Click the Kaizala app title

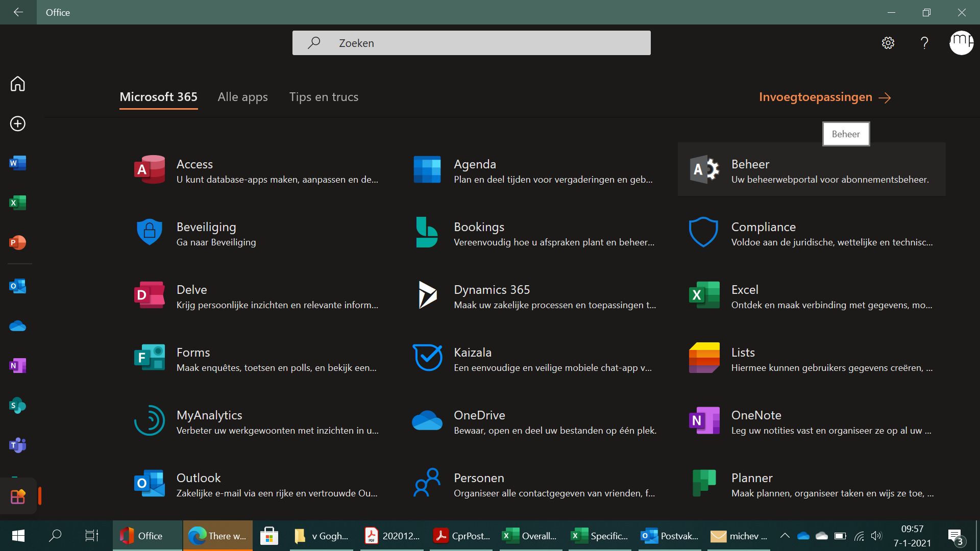[x=473, y=353]
